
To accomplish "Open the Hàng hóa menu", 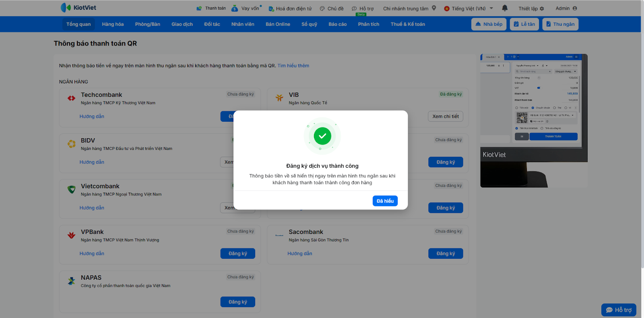I will click(x=113, y=24).
